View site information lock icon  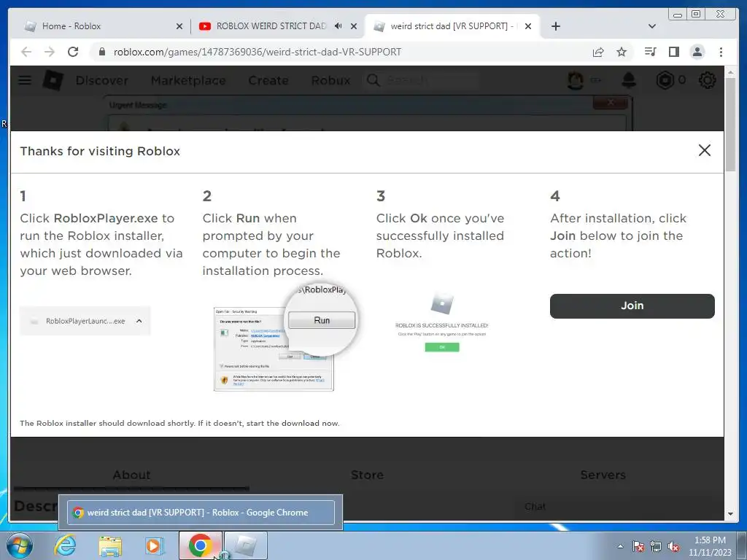(101, 52)
